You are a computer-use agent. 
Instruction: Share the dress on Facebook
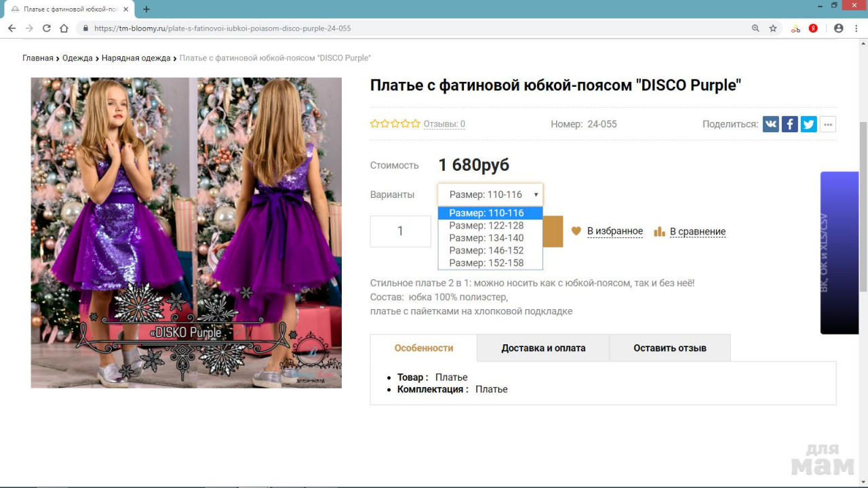789,124
